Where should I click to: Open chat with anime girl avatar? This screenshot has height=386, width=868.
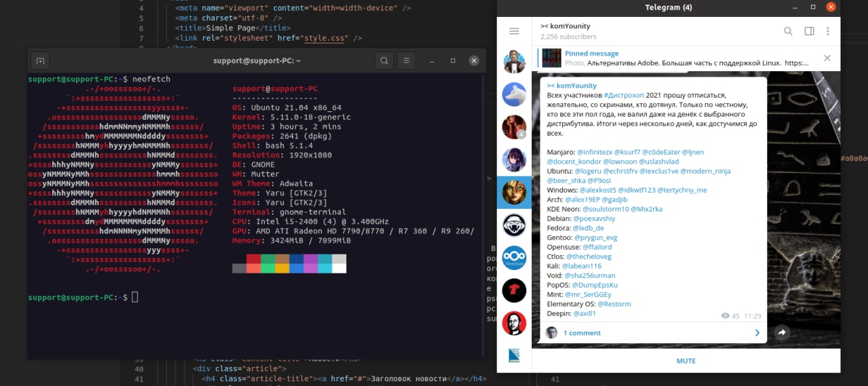click(514, 159)
